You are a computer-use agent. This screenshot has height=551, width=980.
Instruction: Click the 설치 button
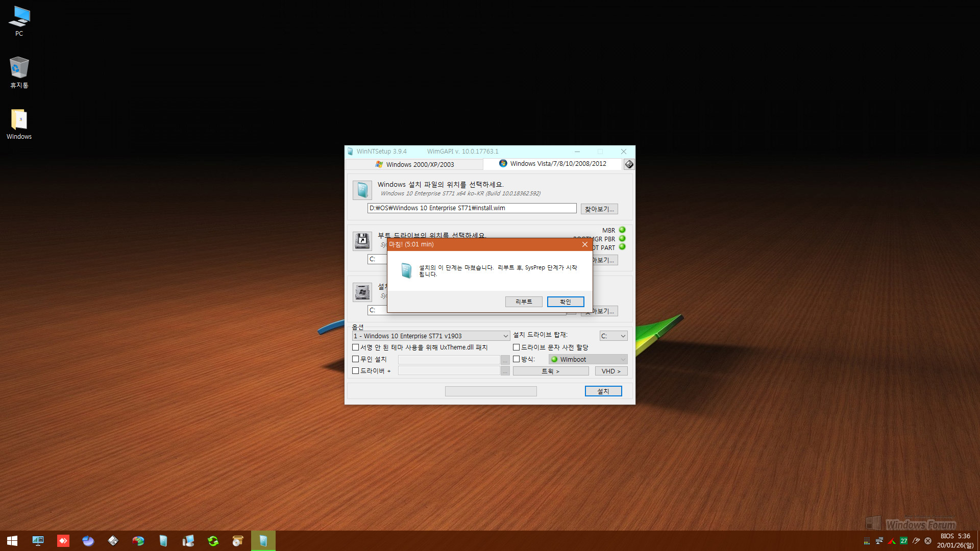(x=603, y=391)
